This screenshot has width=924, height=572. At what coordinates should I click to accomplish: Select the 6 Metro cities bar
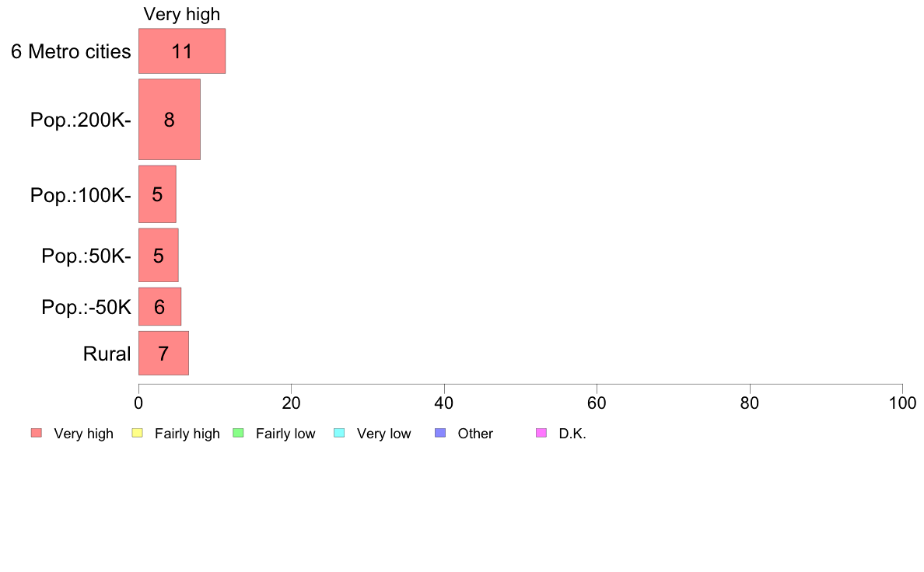coord(182,51)
